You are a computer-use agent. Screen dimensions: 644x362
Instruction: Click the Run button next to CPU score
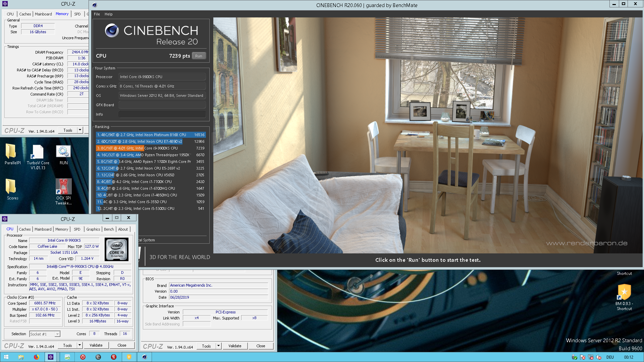click(x=199, y=56)
